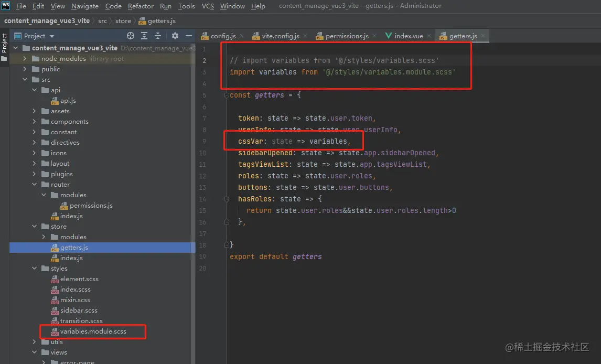Open the Help menu
The height and width of the screenshot is (364, 601).
(x=258, y=6)
